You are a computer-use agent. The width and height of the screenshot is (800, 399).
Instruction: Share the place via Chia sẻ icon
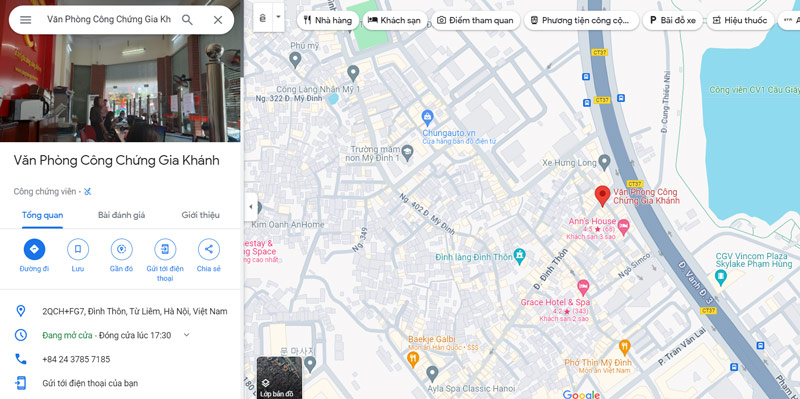tap(209, 249)
